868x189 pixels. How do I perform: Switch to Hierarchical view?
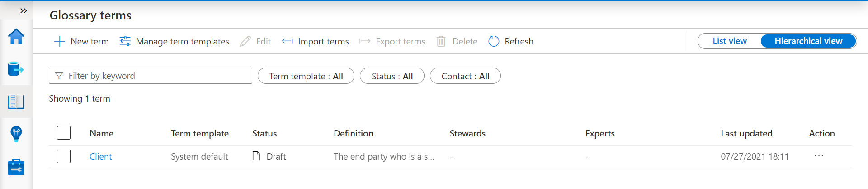click(808, 41)
